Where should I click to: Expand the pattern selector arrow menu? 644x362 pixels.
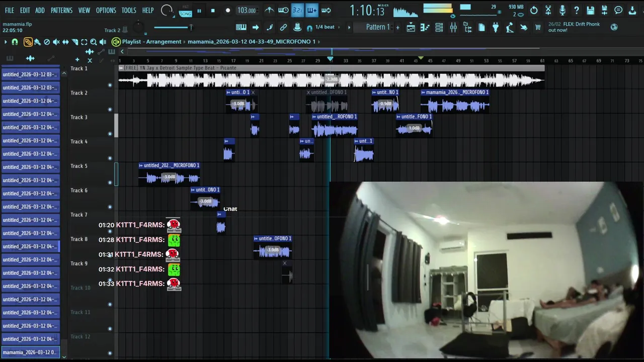click(349, 27)
